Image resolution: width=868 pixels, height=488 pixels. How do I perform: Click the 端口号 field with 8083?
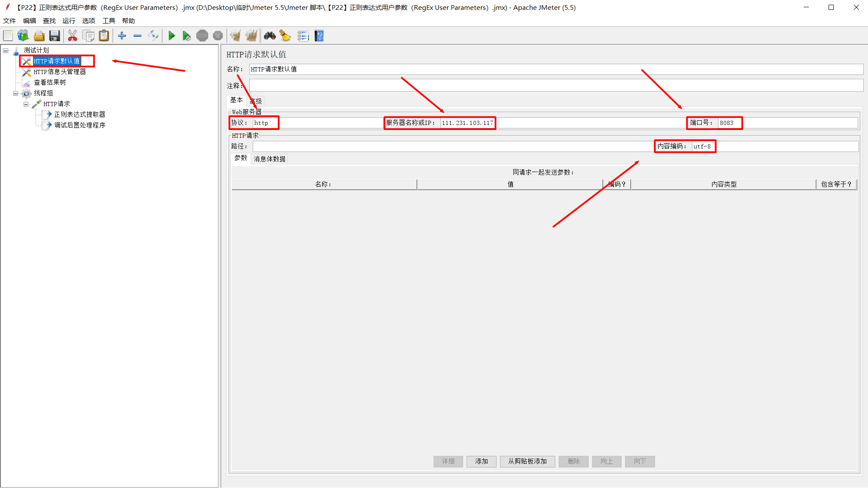[x=788, y=123]
